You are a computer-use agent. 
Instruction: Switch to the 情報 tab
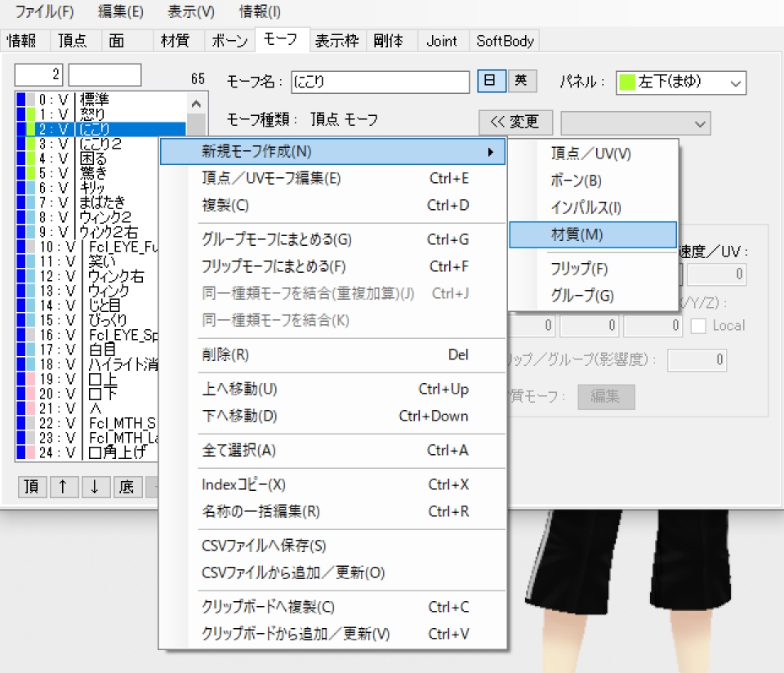(x=22, y=41)
